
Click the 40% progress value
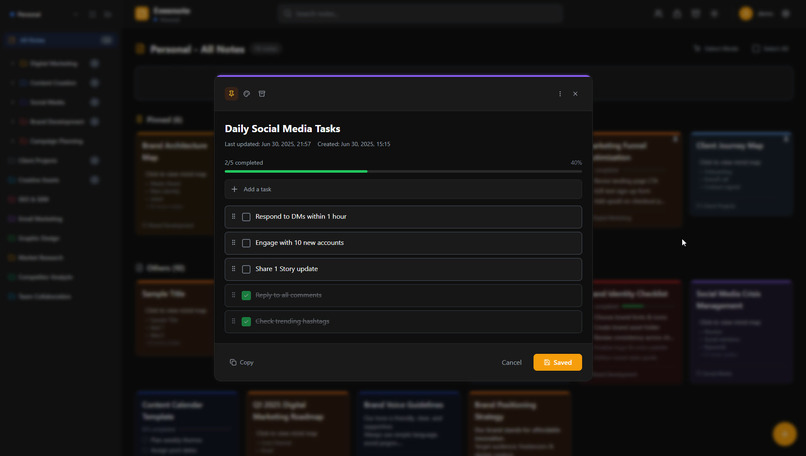576,162
